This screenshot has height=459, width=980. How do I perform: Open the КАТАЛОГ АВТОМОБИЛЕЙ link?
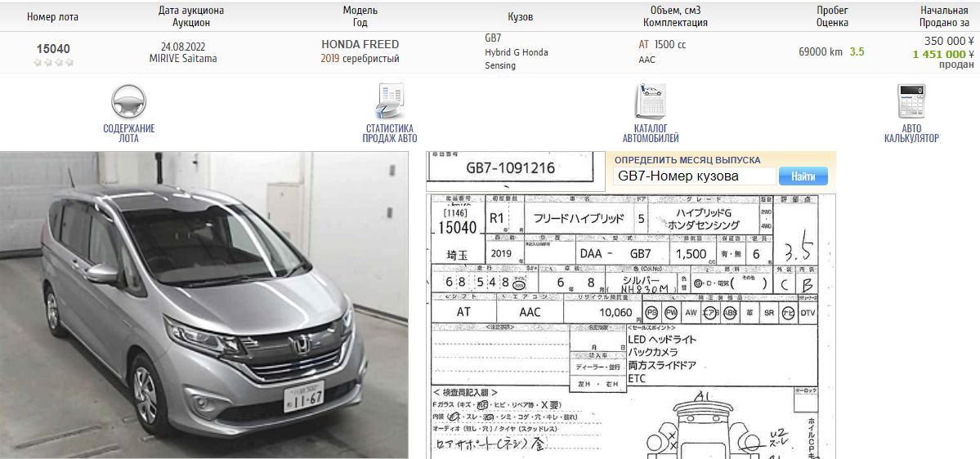[651, 133]
